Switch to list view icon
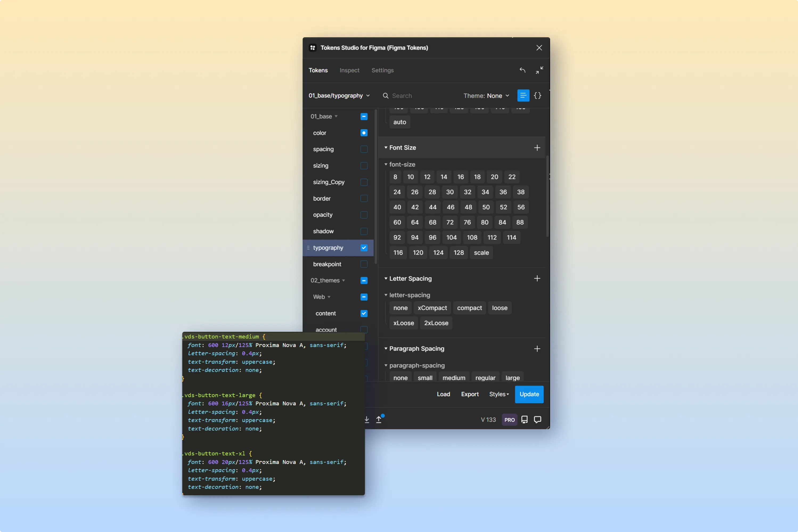Image resolution: width=798 pixels, height=532 pixels. pyautogui.click(x=523, y=96)
